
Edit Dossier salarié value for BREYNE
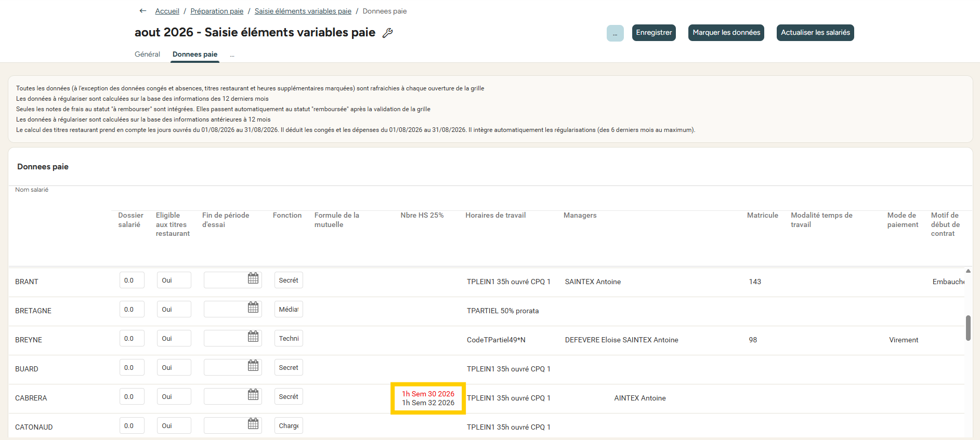(x=132, y=338)
